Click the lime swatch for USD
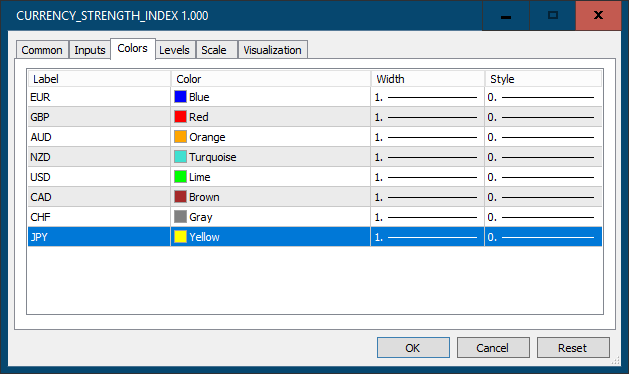The image size is (629, 374). pos(181,177)
